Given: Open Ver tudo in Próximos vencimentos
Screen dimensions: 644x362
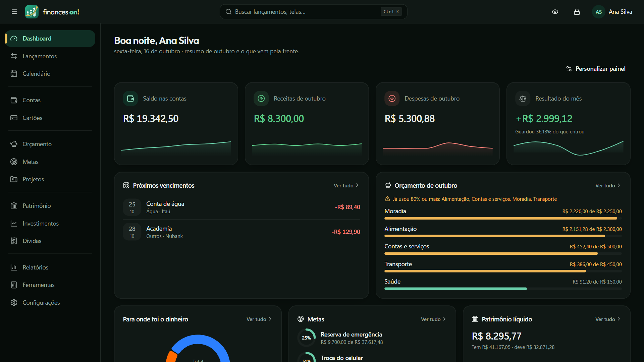Looking at the screenshot, I should tap(346, 186).
